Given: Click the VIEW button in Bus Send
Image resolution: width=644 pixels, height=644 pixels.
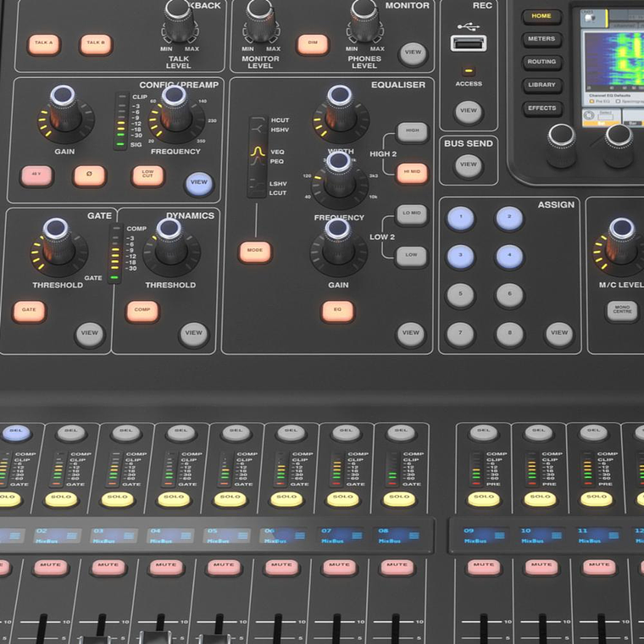Looking at the screenshot, I should [x=468, y=165].
